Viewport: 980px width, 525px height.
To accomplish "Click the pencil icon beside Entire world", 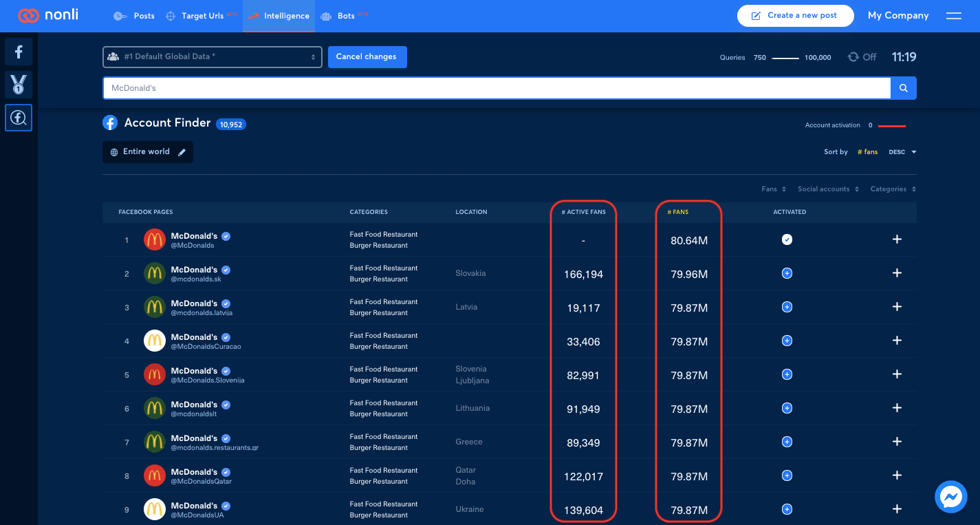I will coord(182,152).
